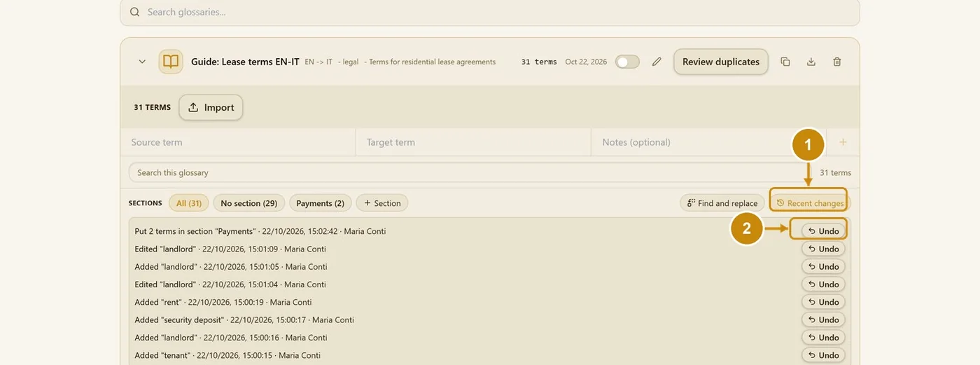Click the Search this glossary field

pos(469,172)
